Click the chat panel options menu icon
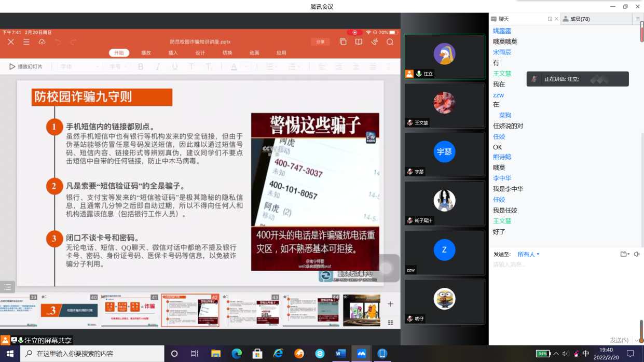Screen dimensions: 644x362 tap(638, 19)
